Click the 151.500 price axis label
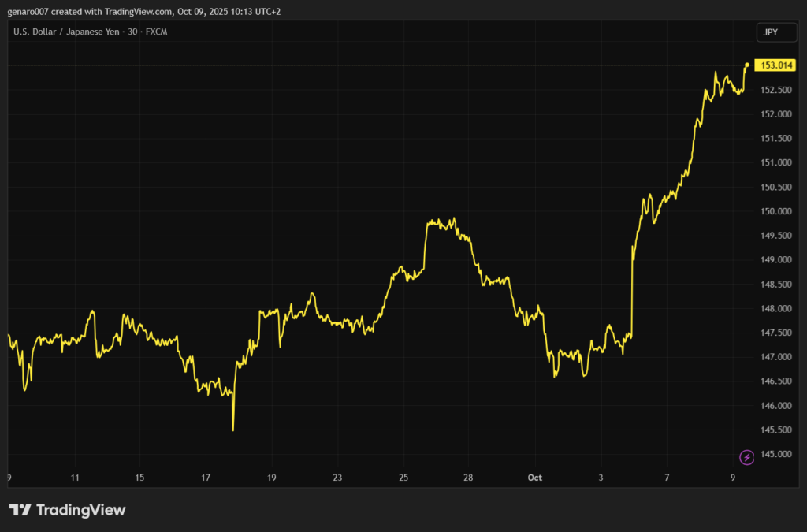The image size is (807, 532). (775, 139)
